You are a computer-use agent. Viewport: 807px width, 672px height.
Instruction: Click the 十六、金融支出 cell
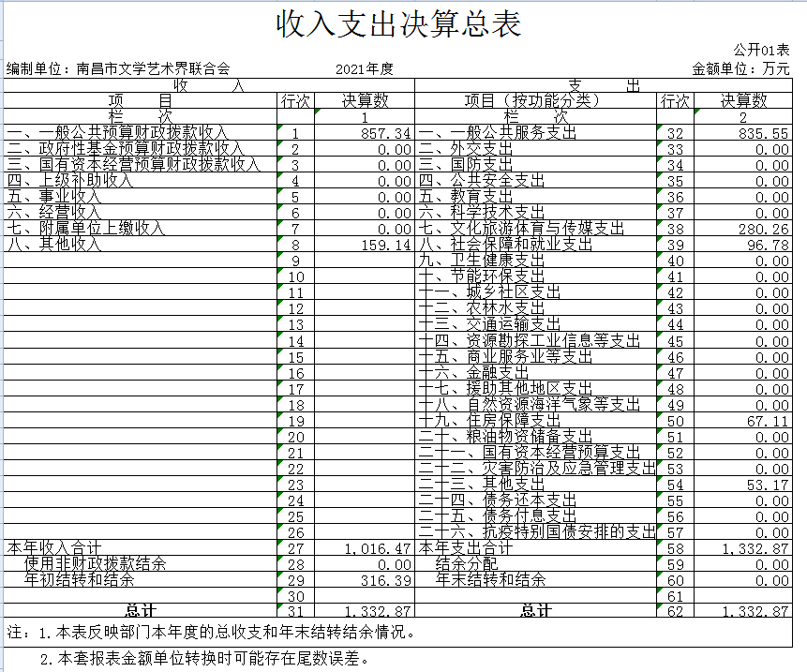tap(536, 372)
